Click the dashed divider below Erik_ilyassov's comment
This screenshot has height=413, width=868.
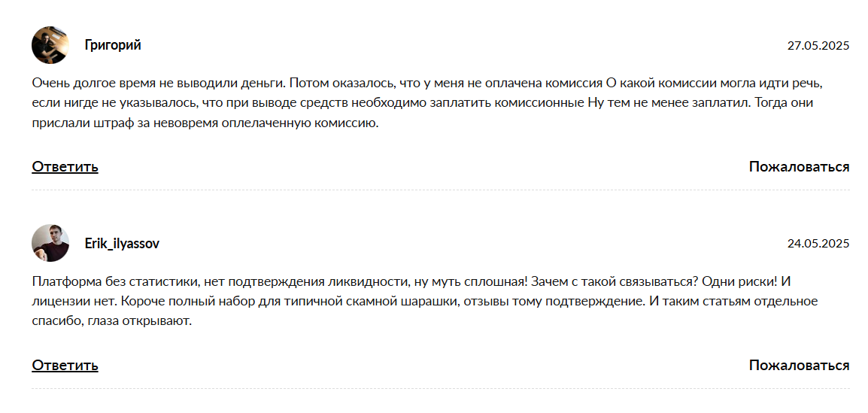[x=441, y=389]
